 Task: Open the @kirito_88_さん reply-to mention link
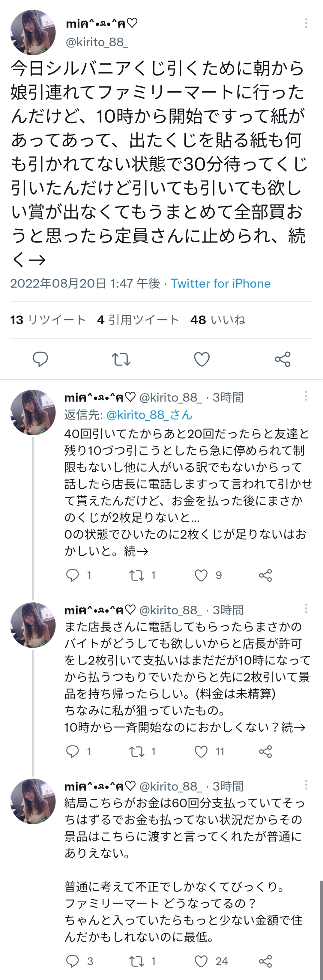click(150, 414)
